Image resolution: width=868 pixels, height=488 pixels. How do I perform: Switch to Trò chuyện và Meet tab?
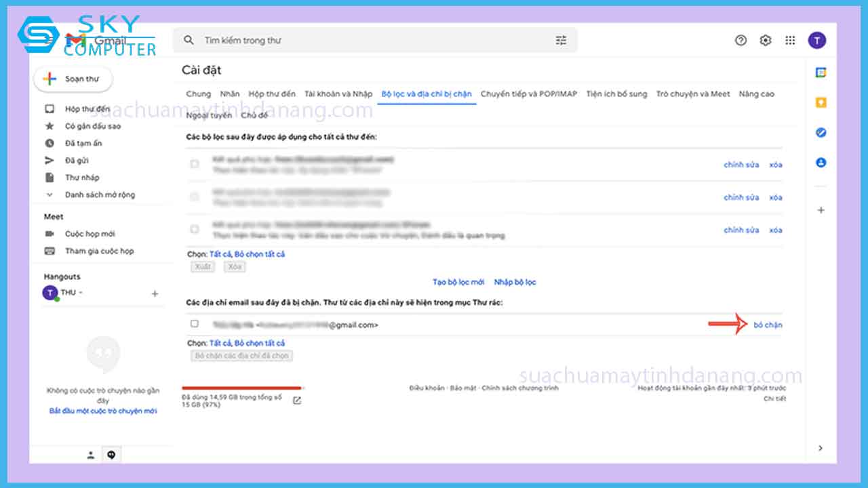pyautogui.click(x=693, y=94)
